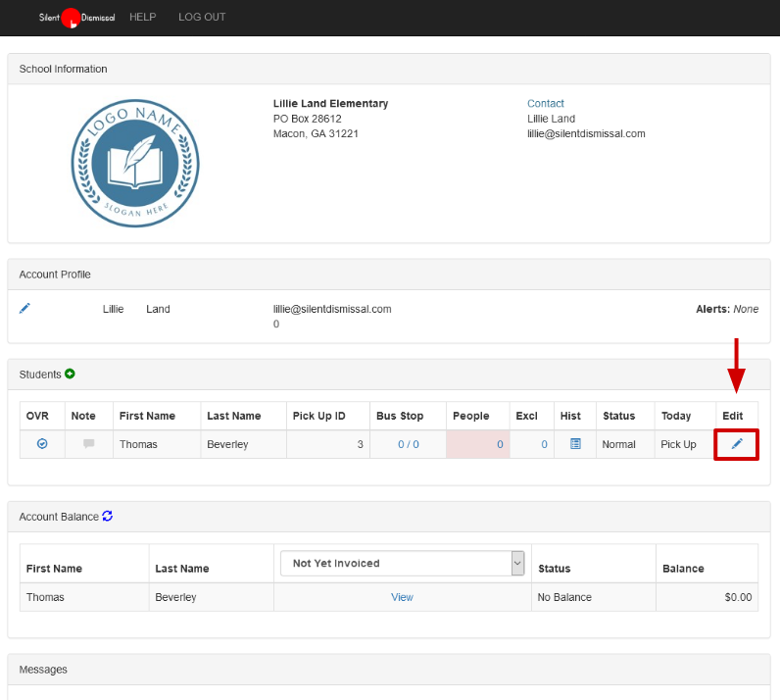The width and height of the screenshot is (780, 700).
Task: Click the Balance column header
Action: 683,569
